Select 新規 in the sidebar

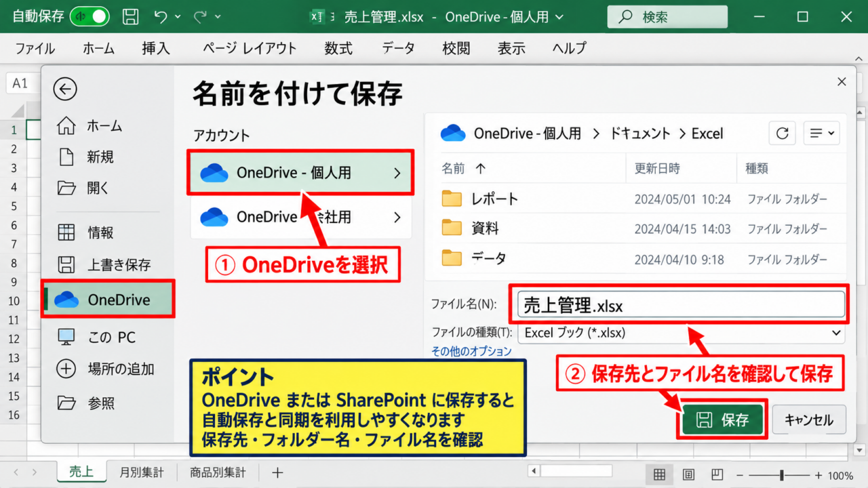85,157
